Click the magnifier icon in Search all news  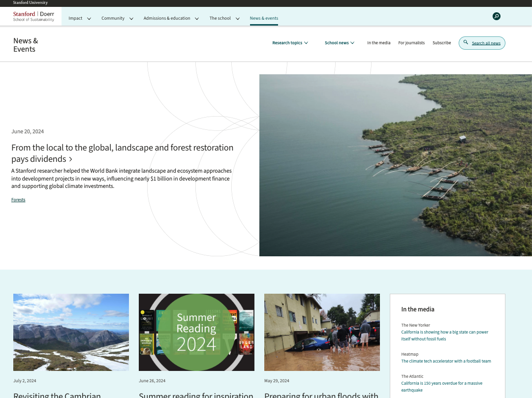point(466,43)
